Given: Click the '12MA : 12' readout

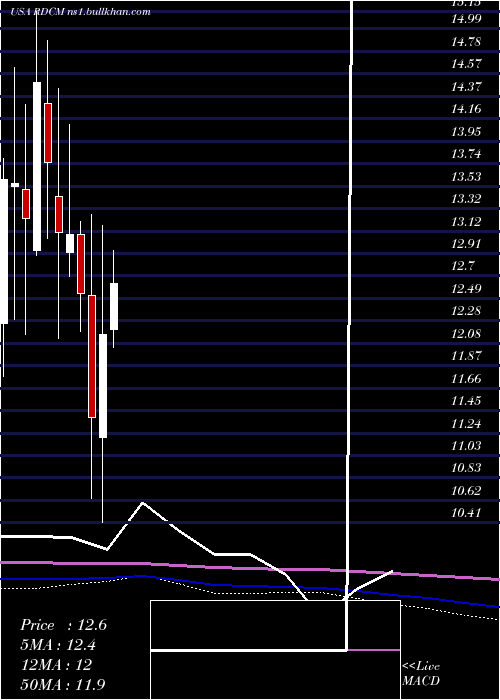Looking at the screenshot, I should 56,665.
